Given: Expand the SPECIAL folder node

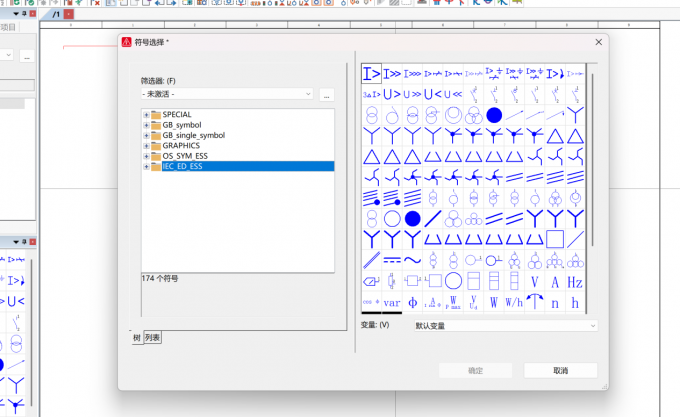Looking at the screenshot, I should [x=146, y=115].
